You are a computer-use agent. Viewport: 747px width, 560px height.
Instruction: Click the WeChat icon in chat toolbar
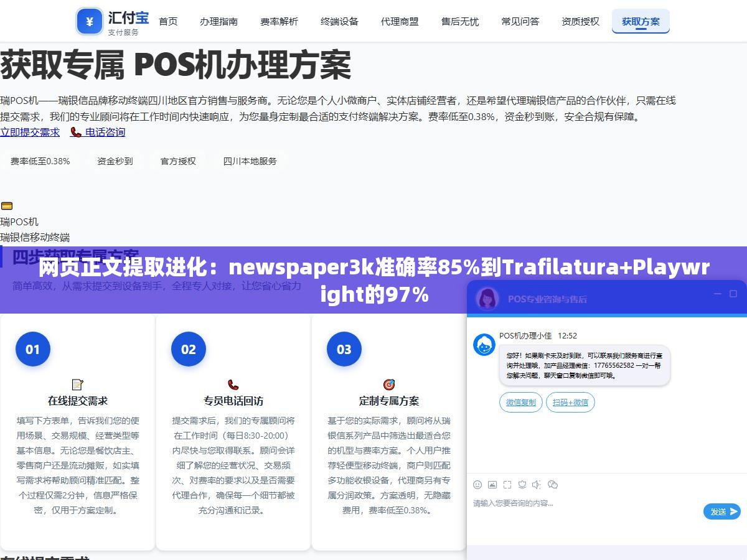[552, 485]
